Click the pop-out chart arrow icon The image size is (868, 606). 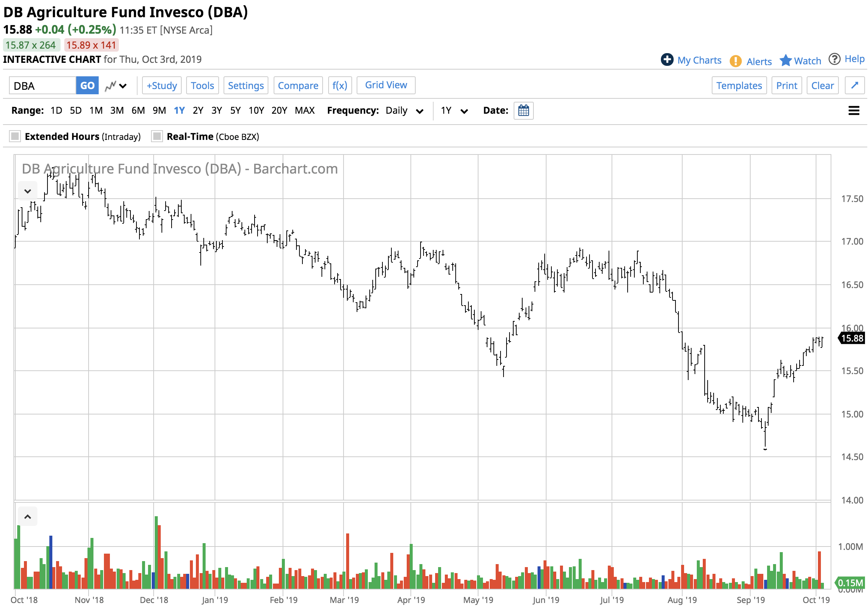click(x=855, y=85)
